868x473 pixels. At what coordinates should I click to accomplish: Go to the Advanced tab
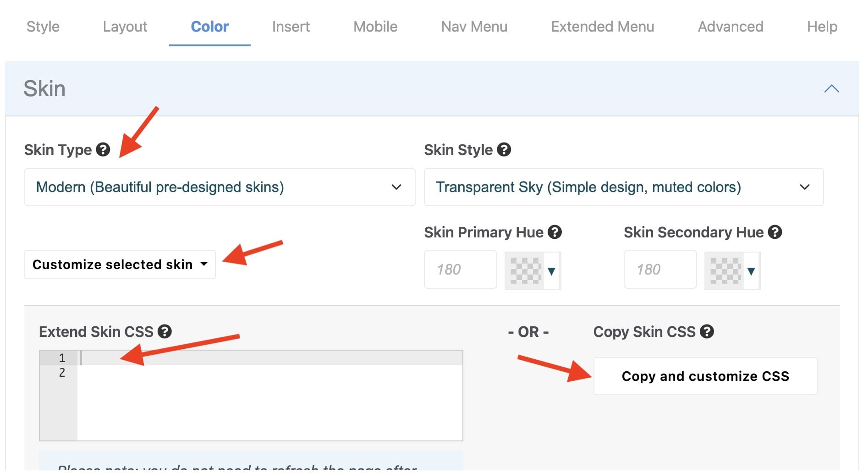(x=731, y=27)
